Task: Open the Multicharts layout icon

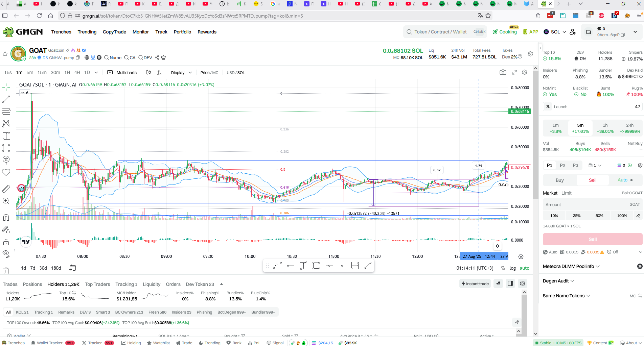Action: (x=110, y=72)
